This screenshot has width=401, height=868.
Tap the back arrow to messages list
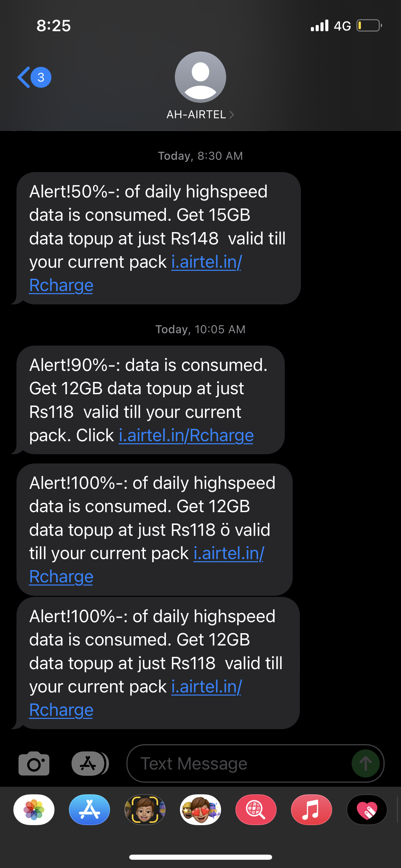[x=24, y=77]
